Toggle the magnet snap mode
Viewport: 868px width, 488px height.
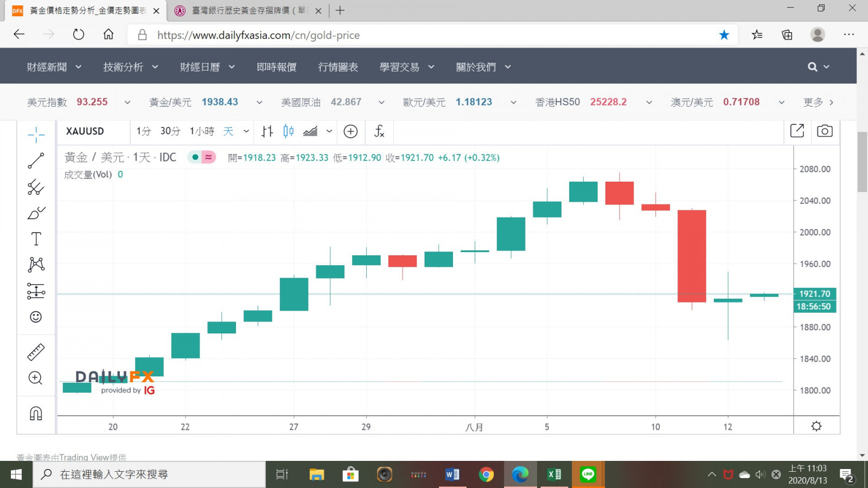click(36, 414)
